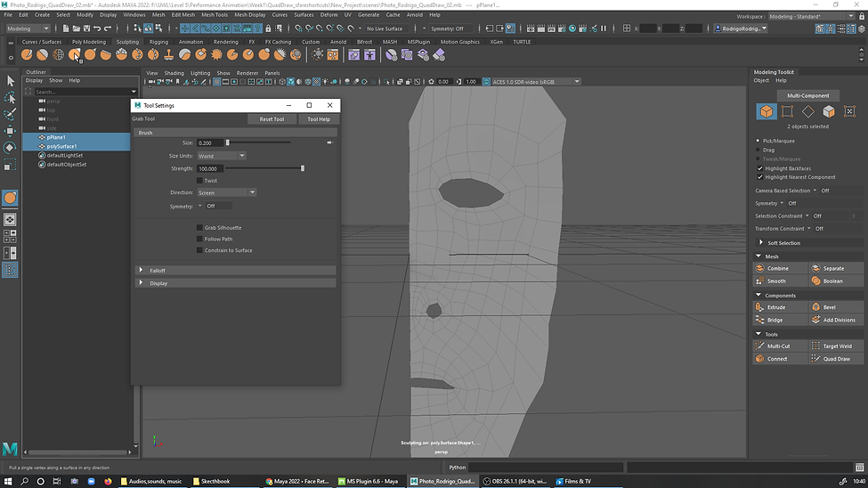Click the Bridge button
The width and height of the screenshot is (868, 488).
[780, 320]
